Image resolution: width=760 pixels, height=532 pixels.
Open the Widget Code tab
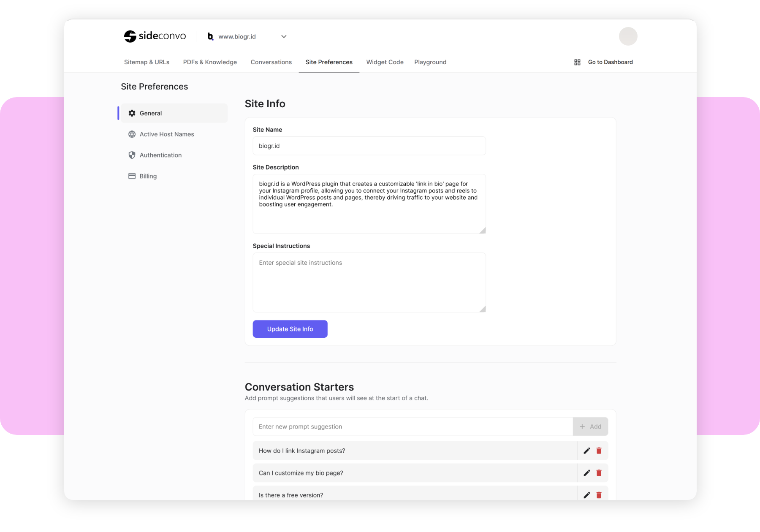(385, 62)
